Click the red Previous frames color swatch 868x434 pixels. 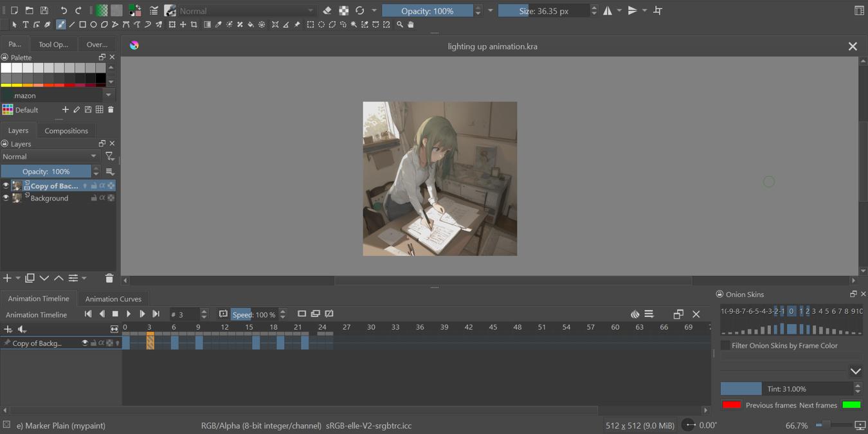(733, 404)
